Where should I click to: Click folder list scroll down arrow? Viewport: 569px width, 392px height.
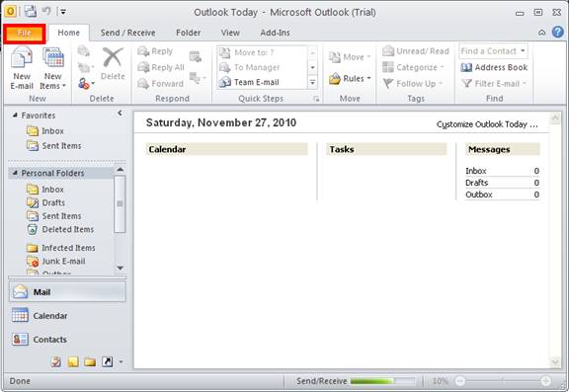121,268
